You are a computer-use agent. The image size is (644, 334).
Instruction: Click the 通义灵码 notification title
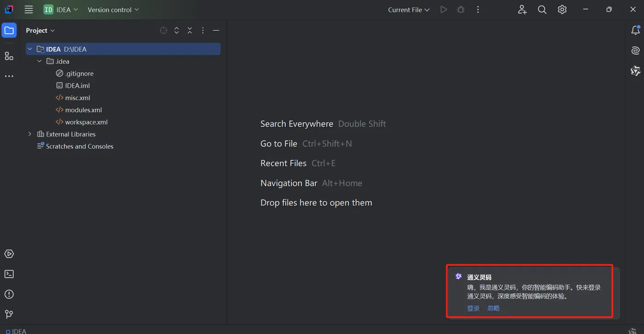[479, 277]
